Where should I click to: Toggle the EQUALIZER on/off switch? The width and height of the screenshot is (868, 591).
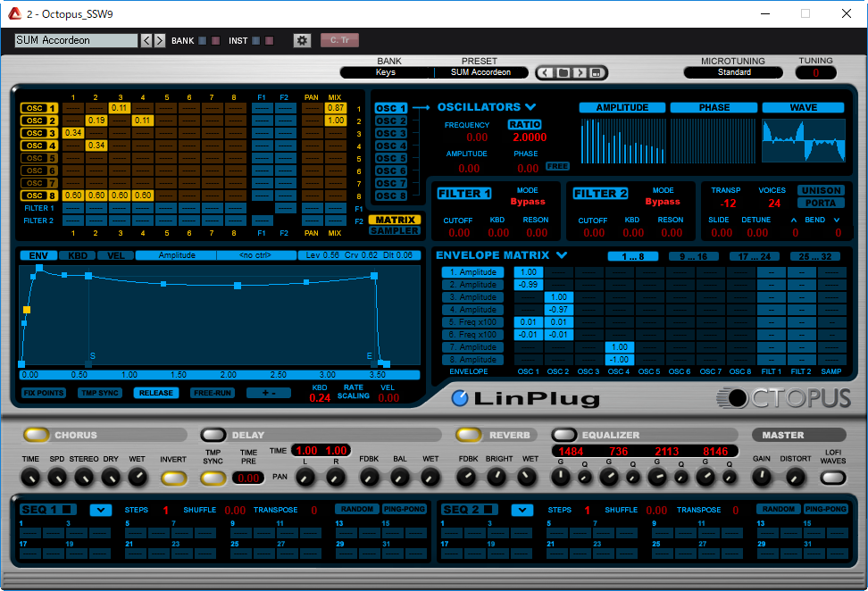(564, 435)
